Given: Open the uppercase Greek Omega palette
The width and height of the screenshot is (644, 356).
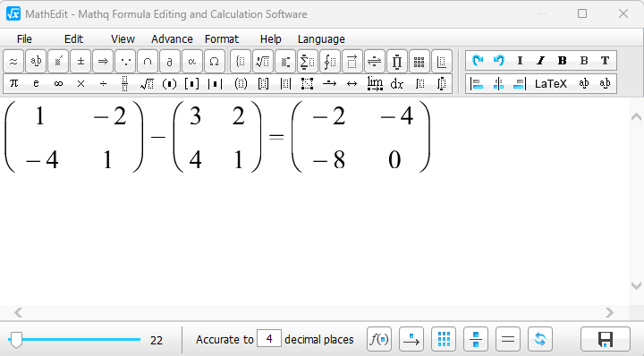Looking at the screenshot, I should (x=214, y=62).
